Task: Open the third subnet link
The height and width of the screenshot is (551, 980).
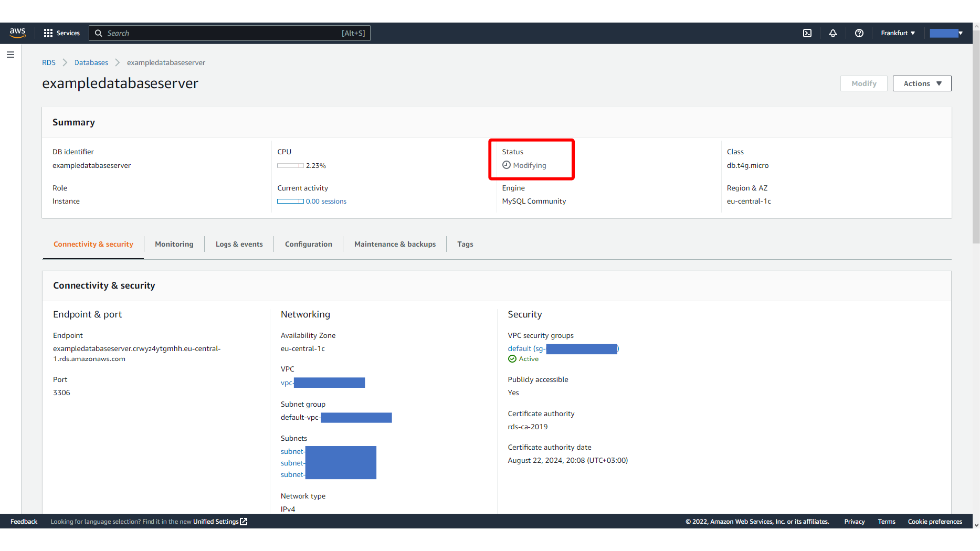Action: (x=329, y=475)
